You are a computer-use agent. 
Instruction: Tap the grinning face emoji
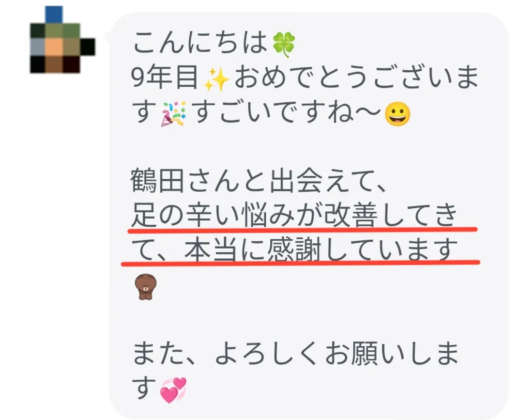click(x=398, y=114)
